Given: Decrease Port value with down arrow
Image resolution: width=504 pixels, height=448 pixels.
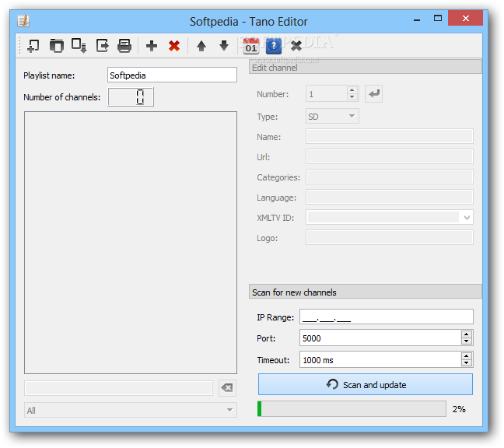Looking at the screenshot, I should [x=467, y=341].
